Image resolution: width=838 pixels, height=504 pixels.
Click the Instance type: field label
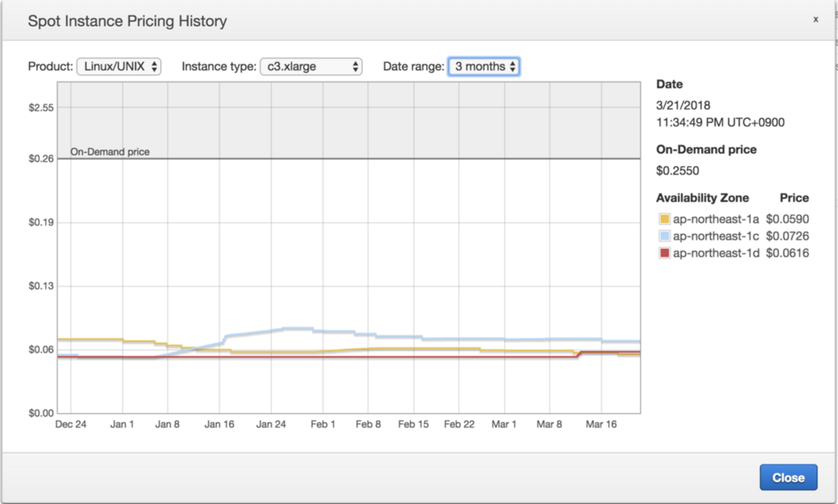219,66
